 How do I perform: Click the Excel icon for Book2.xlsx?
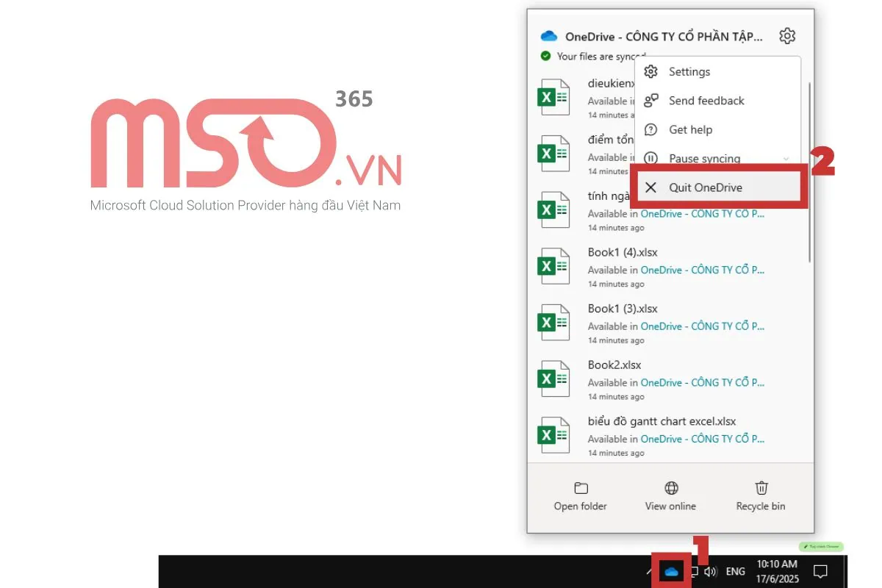click(553, 379)
